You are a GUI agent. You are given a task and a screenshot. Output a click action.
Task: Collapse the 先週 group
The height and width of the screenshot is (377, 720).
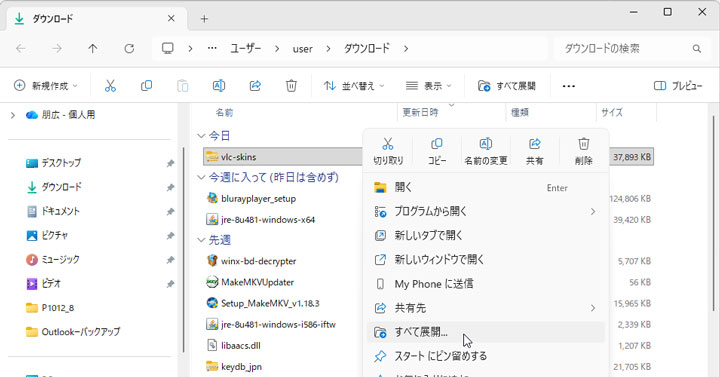[201, 240]
